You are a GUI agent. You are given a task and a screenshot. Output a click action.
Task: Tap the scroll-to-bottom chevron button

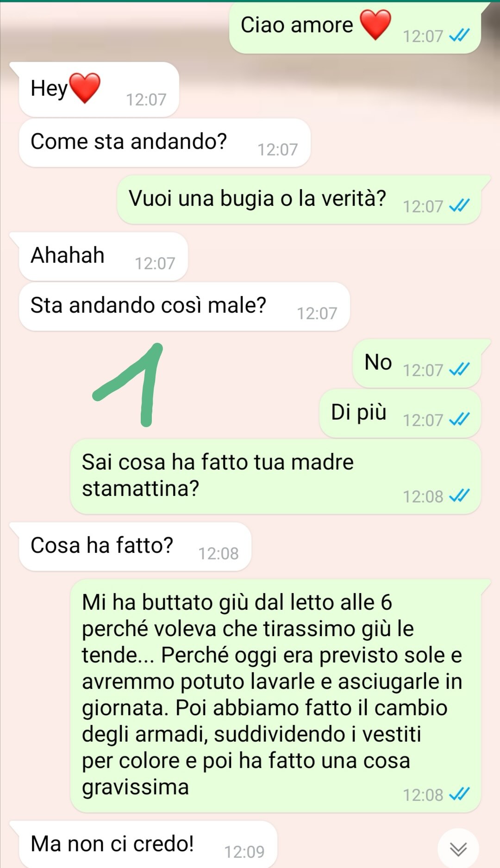[x=458, y=849]
